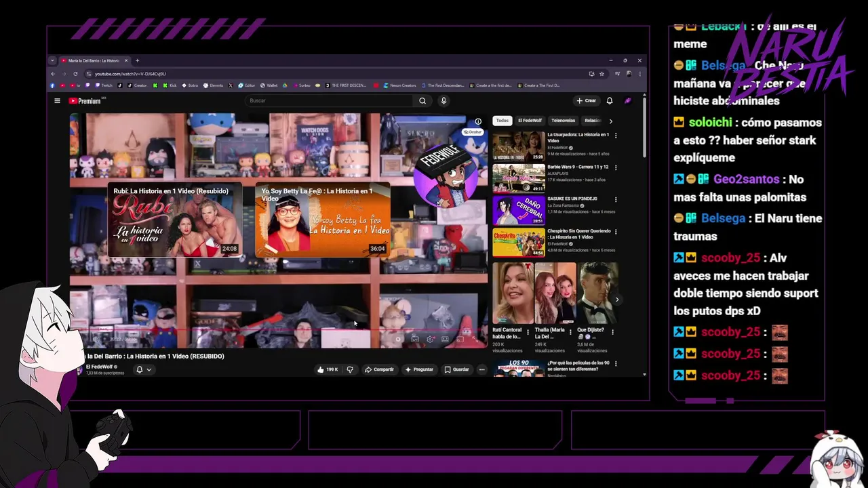Open the Chespirito Sin Querer Queriendo thumbnail
Viewport: 868px width, 488px height.
pyautogui.click(x=519, y=243)
